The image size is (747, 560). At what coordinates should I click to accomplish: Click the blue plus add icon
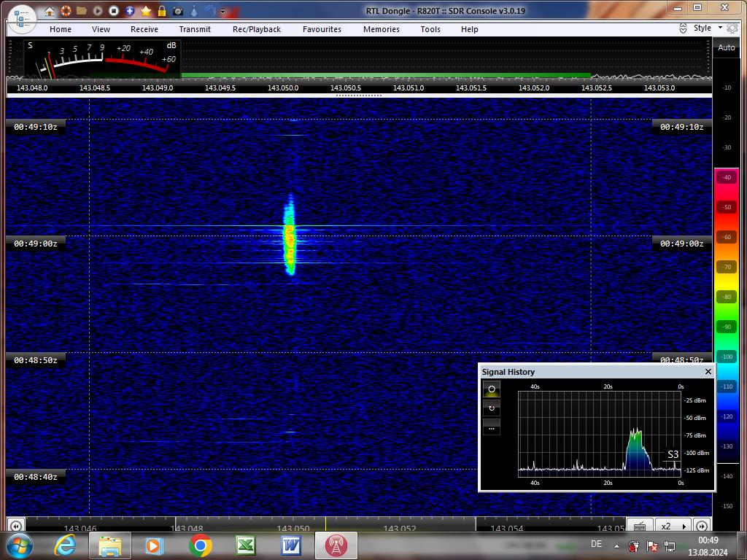130,10
